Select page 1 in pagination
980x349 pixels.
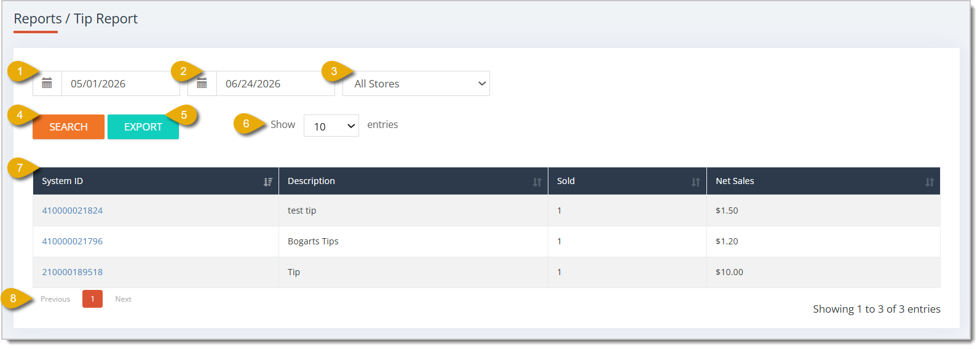tap(92, 299)
